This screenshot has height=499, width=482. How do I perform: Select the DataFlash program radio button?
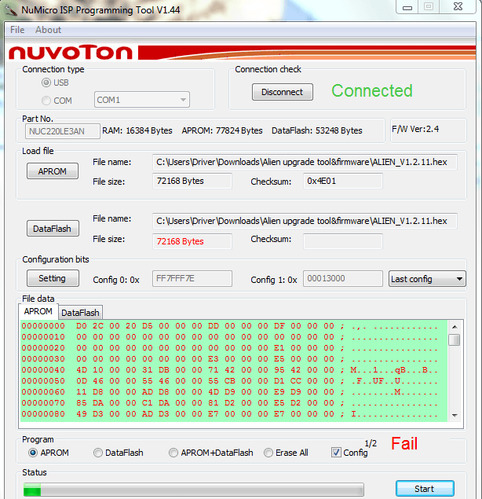(98, 453)
